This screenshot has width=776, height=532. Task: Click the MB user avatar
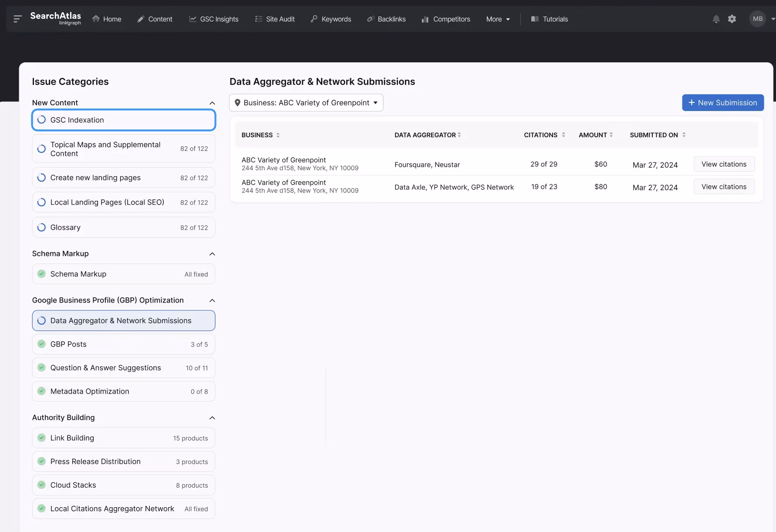point(757,19)
